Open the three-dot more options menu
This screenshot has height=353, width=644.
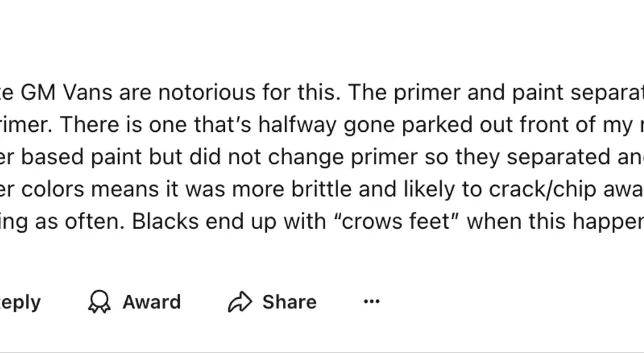pos(372,302)
